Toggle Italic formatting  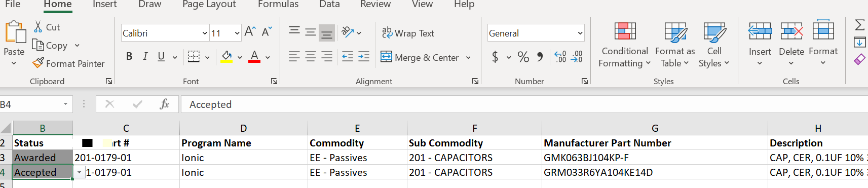coord(145,57)
